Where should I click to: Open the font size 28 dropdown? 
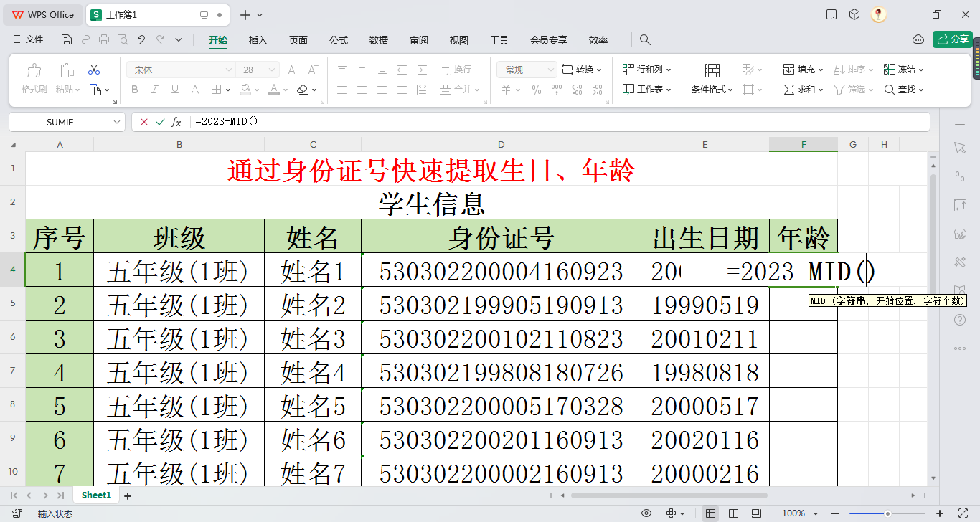click(x=272, y=70)
